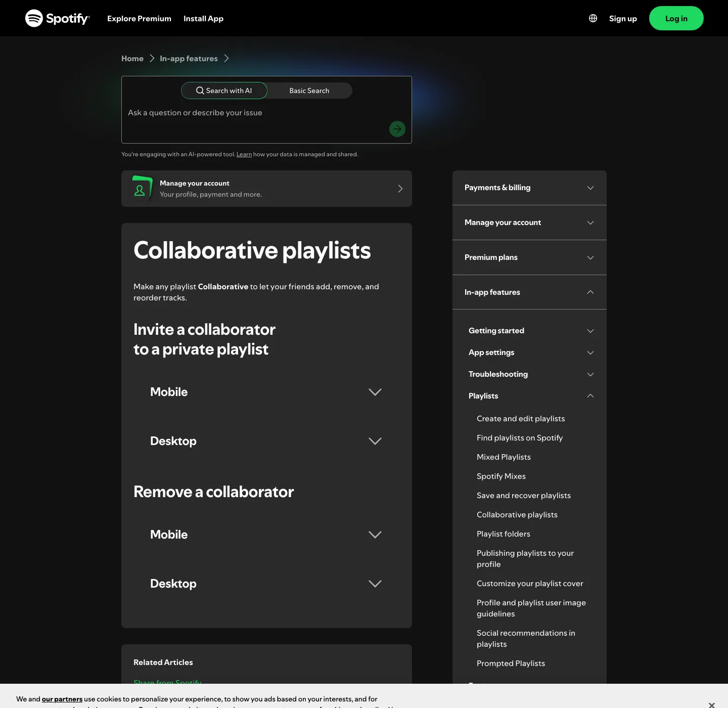Open Create and edit playlists article
The height and width of the screenshot is (708, 728).
pyautogui.click(x=521, y=419)
